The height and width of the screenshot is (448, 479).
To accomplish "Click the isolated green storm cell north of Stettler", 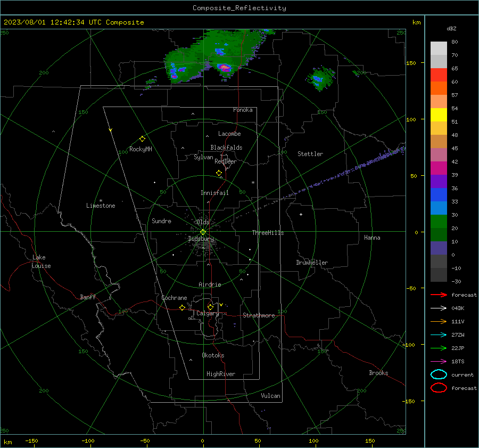I will [320, 79].
